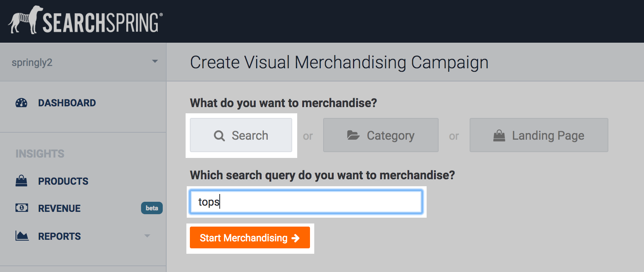Click the search query input field
This screenshot has height=272, width=644.
point(306,202)
